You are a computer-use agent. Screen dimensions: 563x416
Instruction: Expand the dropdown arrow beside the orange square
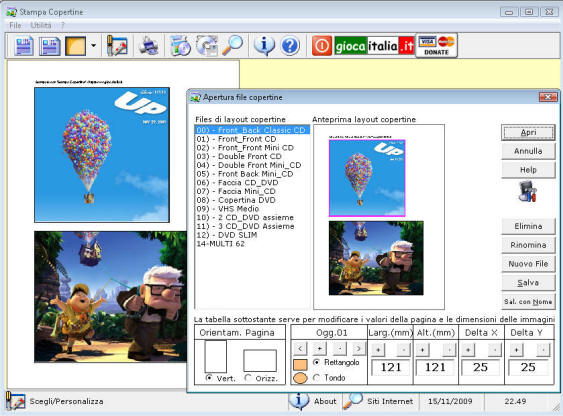93,46
